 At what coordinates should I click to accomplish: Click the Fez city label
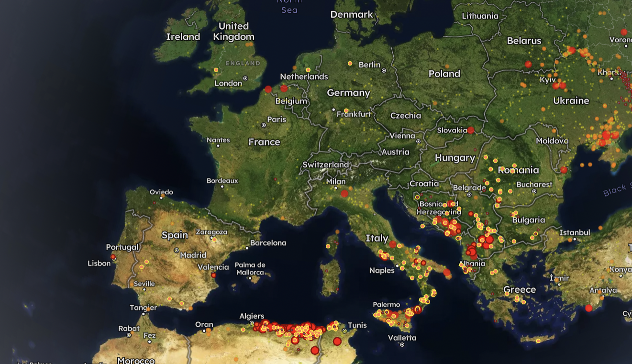coord(149,336)
